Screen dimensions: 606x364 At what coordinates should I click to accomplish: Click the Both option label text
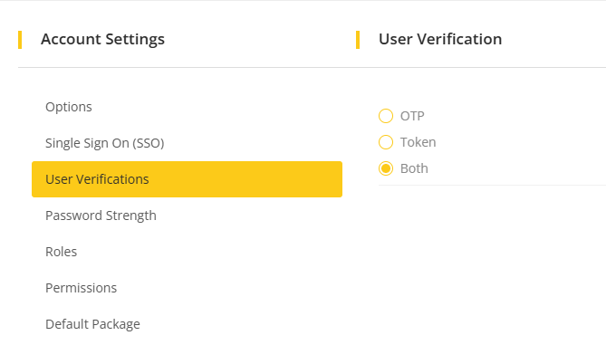(414, 168)
